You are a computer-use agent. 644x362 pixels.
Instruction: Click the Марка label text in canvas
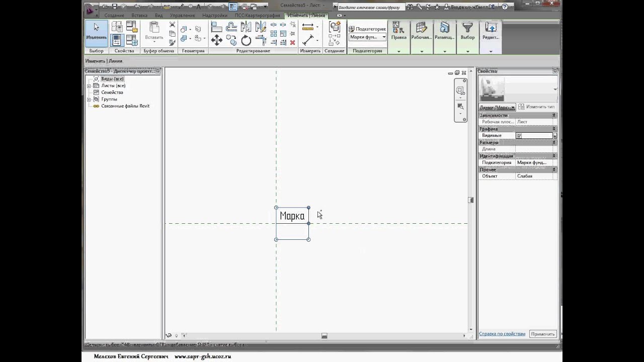(292, 216)
